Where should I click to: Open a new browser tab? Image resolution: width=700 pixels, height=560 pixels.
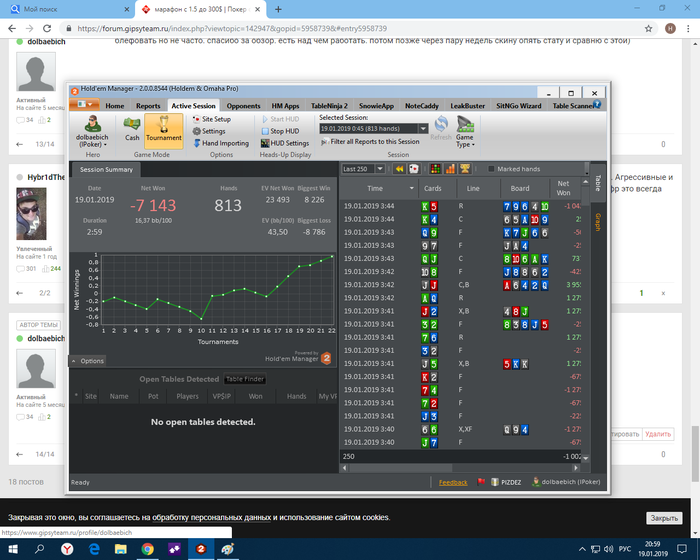pyautogui.click(x=278, y=9)
